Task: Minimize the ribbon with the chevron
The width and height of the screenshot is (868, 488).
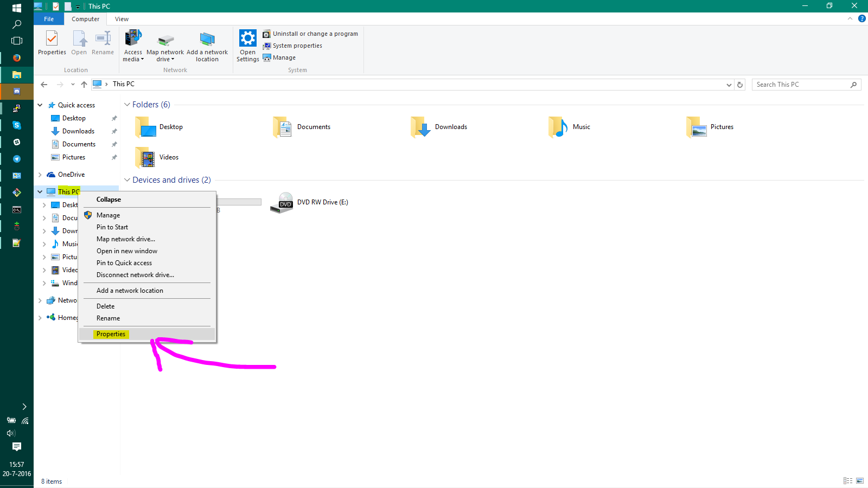Action: [850, 19]
